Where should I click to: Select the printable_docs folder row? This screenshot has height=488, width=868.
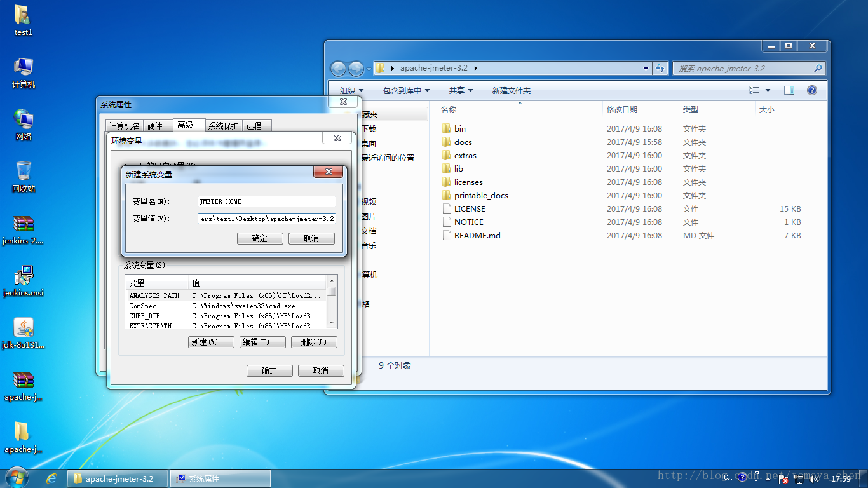click(x=623, y=195)
